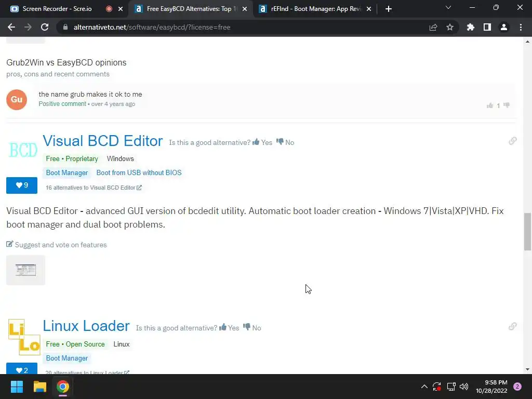Click the volume speaker tray icon
Image resolution: width=532 pixels, height=399 pixels.
coord(464,387)
